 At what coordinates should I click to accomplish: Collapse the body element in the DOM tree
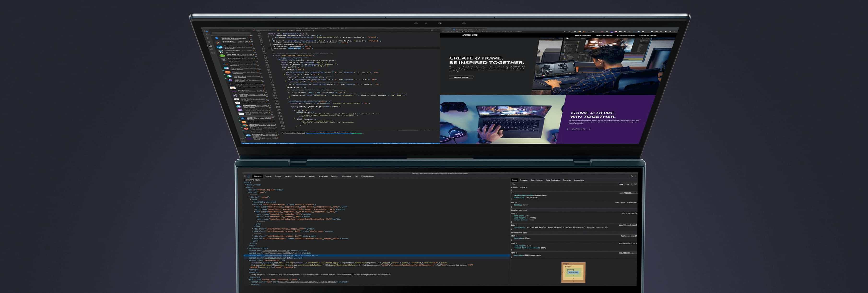[x=245, y=187]
